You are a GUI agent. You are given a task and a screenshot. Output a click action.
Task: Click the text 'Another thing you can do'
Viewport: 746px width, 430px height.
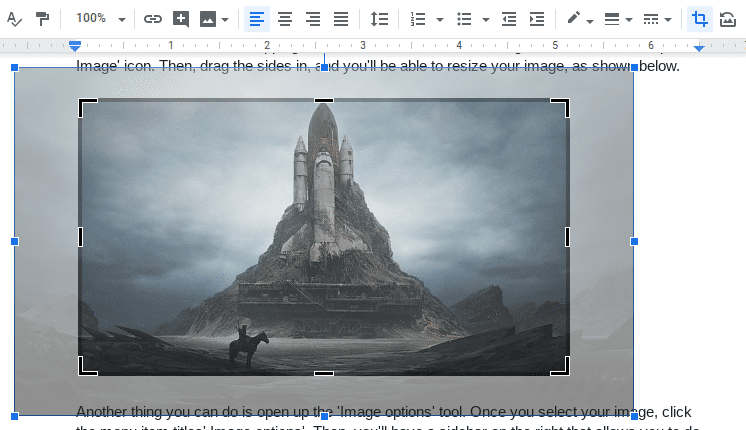154,411
